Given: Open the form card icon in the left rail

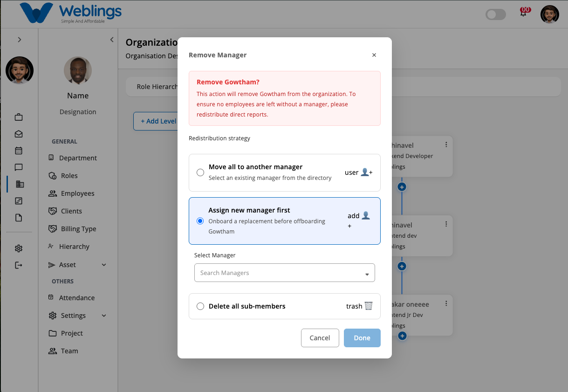Looking at the screenshot, I should (x=19, y=201).
